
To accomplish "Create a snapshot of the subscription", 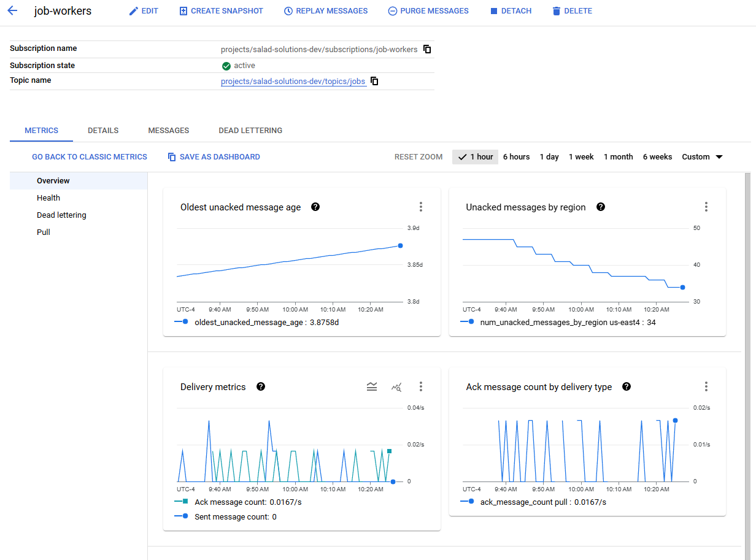I will tap(221, 11).
